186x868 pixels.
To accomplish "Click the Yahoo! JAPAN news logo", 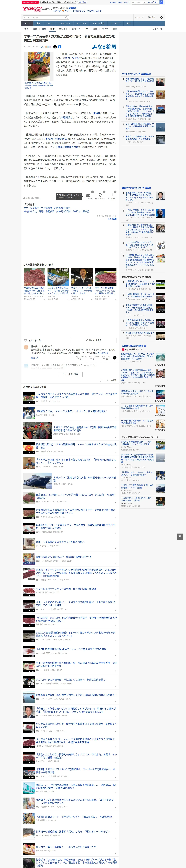I will click(x=37, y=9).
